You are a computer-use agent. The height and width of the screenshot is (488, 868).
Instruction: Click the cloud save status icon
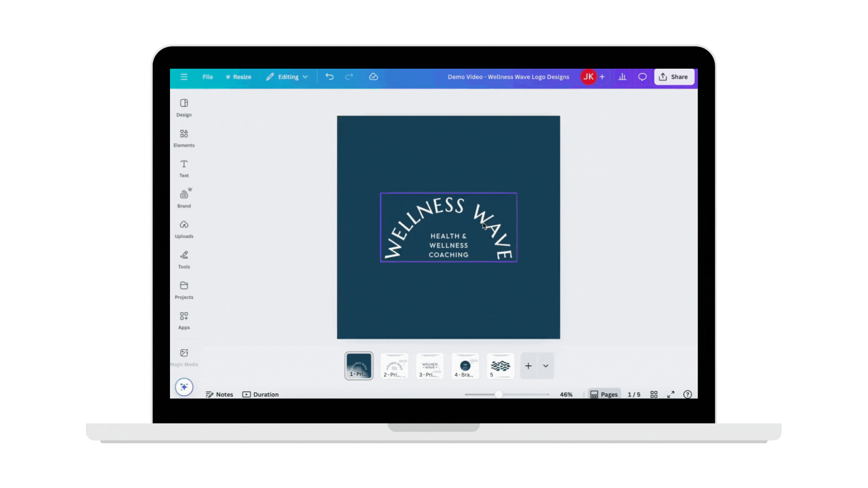[373, 77]
